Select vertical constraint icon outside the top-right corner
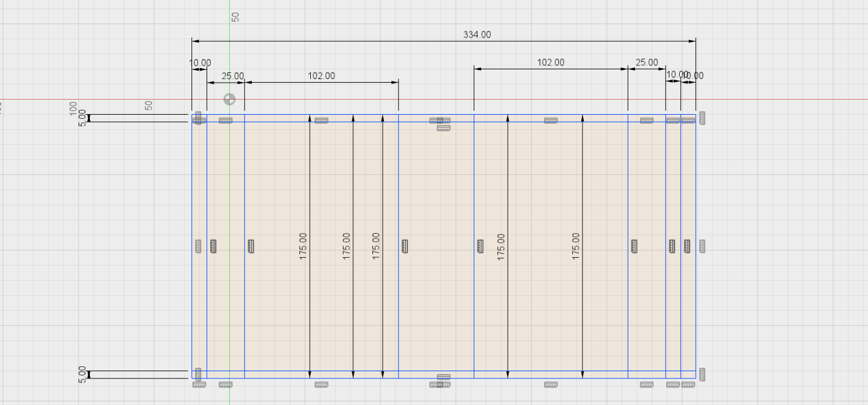Image resolution: width=868 pixels, height=405 pixels. pyautogui.click(x=701, y=118)
